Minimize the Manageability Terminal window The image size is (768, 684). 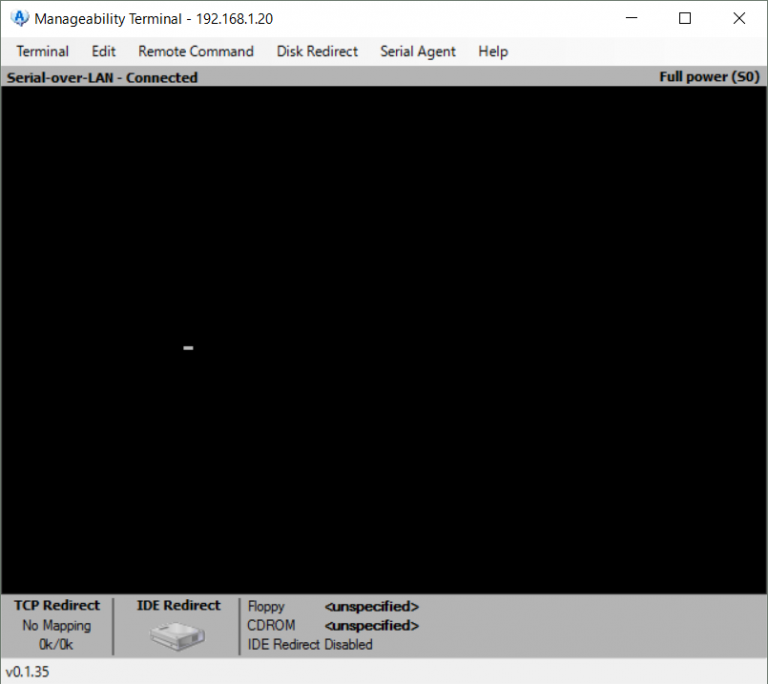coord(631,18)
